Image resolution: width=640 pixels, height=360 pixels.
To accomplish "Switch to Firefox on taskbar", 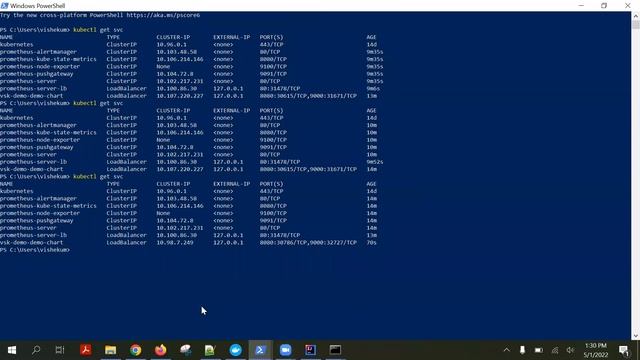I will tap(161, 350).
